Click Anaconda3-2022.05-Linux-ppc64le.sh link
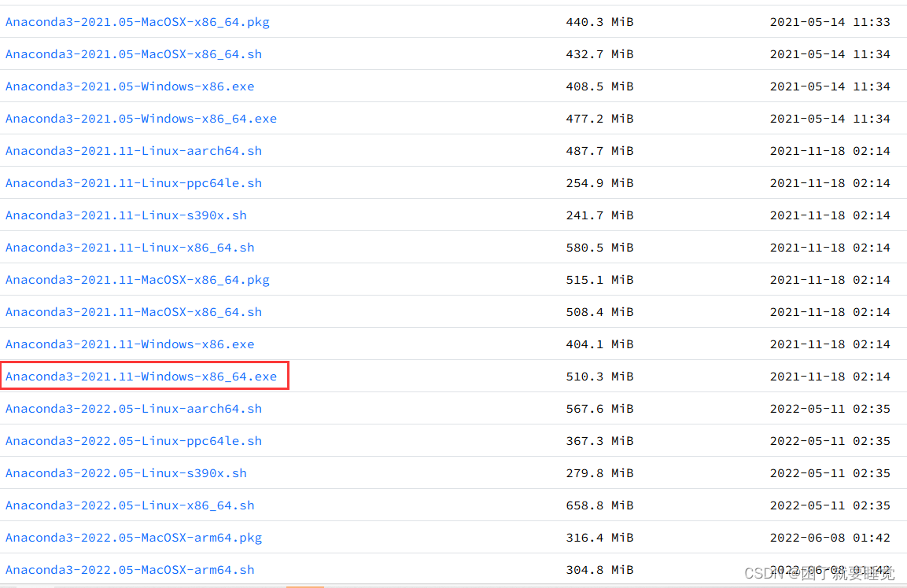 click(x=134, y=441)
